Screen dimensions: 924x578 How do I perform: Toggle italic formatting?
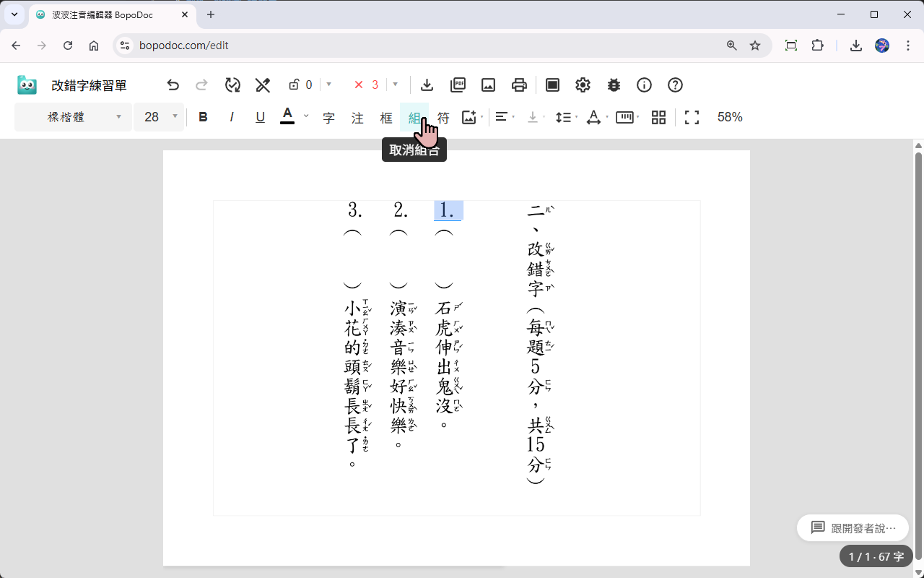[231, 117]
